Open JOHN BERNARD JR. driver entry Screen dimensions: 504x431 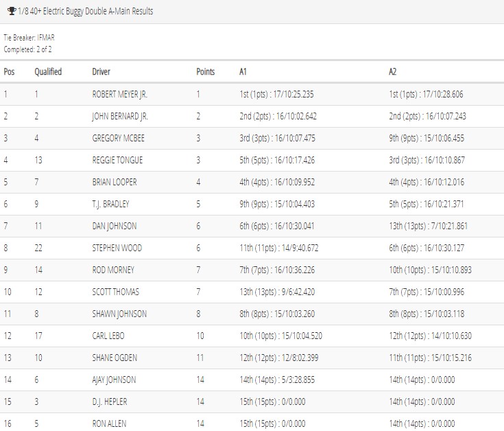120,116
